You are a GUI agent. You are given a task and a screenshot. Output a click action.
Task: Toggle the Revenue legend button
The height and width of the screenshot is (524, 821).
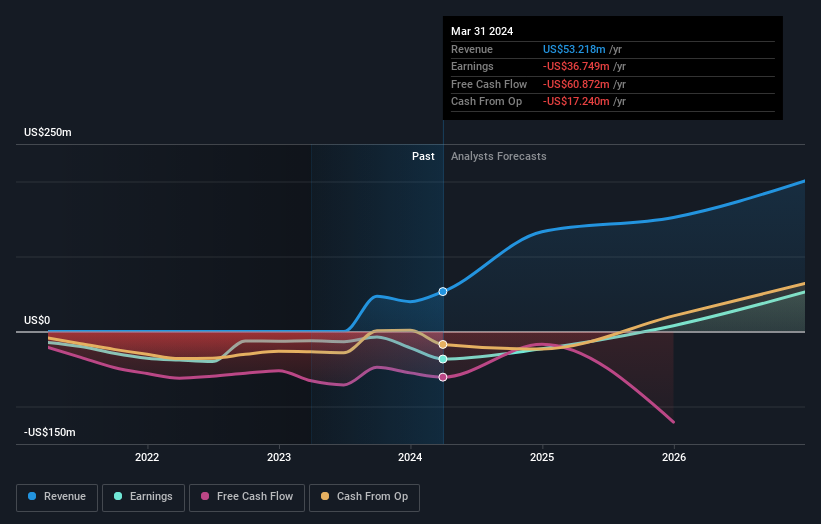(57, 497)
